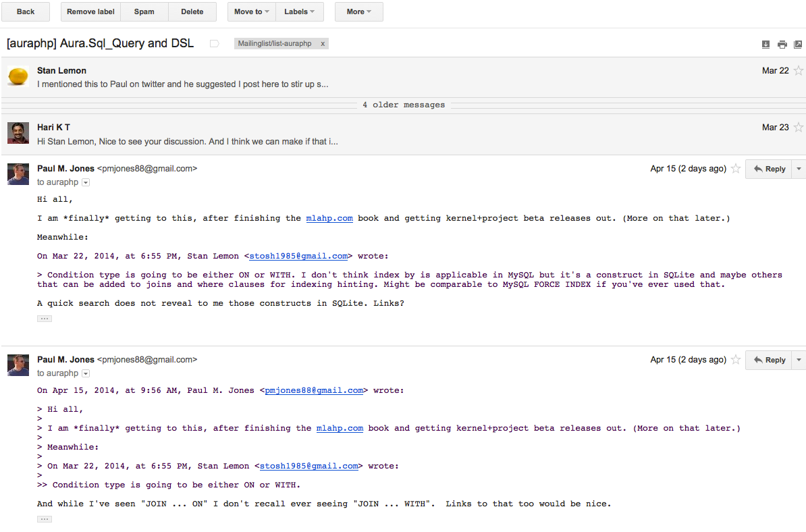Open the More actions menu

coord(358,11)
